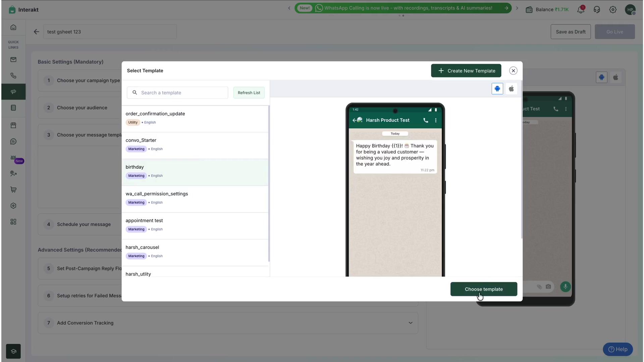The width and height of the screenshot is (644, 362).
Task: Open the HP profile avatar
Action: (630, 9)
